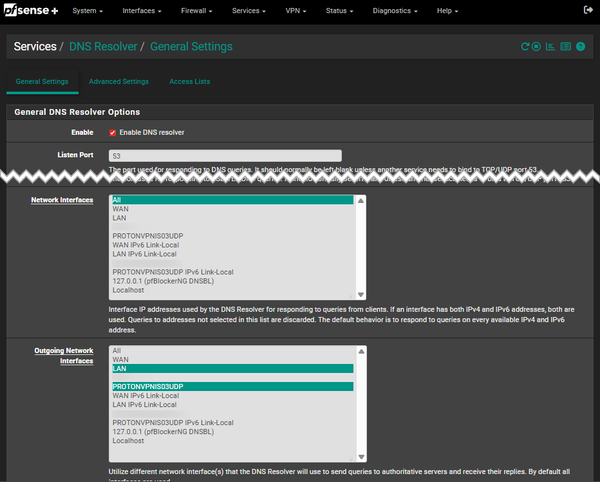
Task: Click up arrow of Outgoing Interfaces scrollbar
Action: pyautogui.click(x=361, y=351)
